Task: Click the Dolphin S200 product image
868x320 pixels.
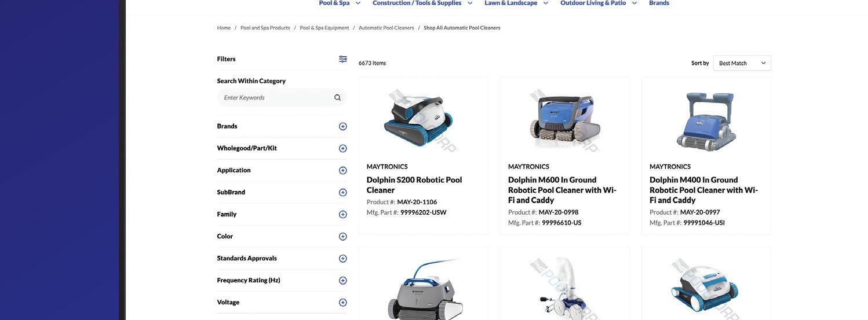Action: point(420,120)
